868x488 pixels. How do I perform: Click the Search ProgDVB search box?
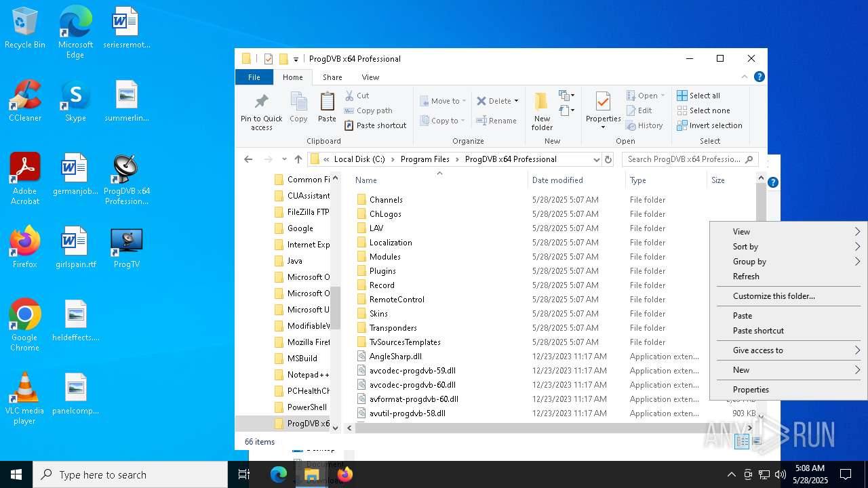click(690, 159)
